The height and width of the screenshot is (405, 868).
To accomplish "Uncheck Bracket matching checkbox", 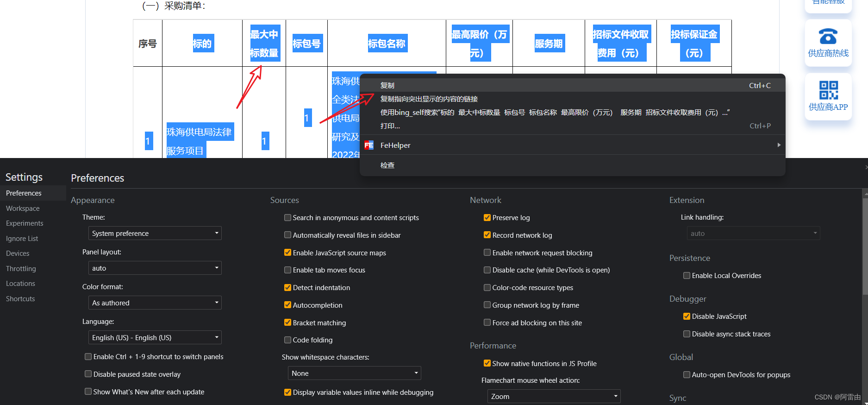I will click(287, 323).
